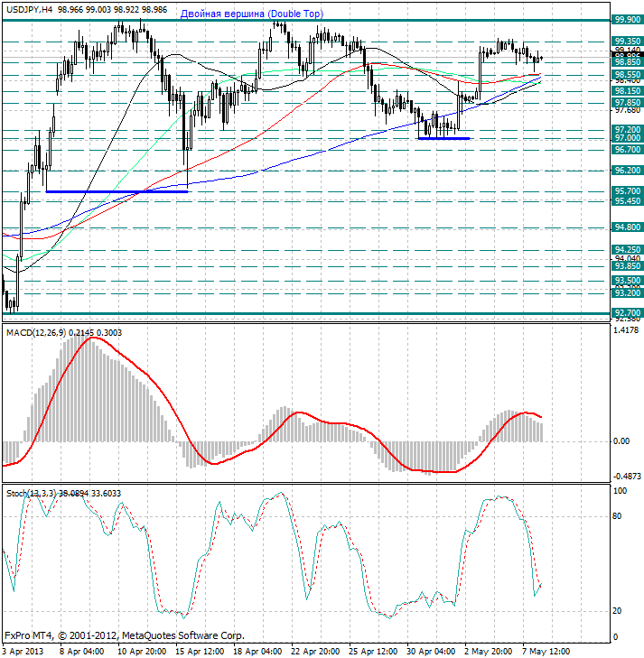Click the '25 Apr 12:00' time axis label
Viewport: 644px width, 658px height.
[373, 652]
